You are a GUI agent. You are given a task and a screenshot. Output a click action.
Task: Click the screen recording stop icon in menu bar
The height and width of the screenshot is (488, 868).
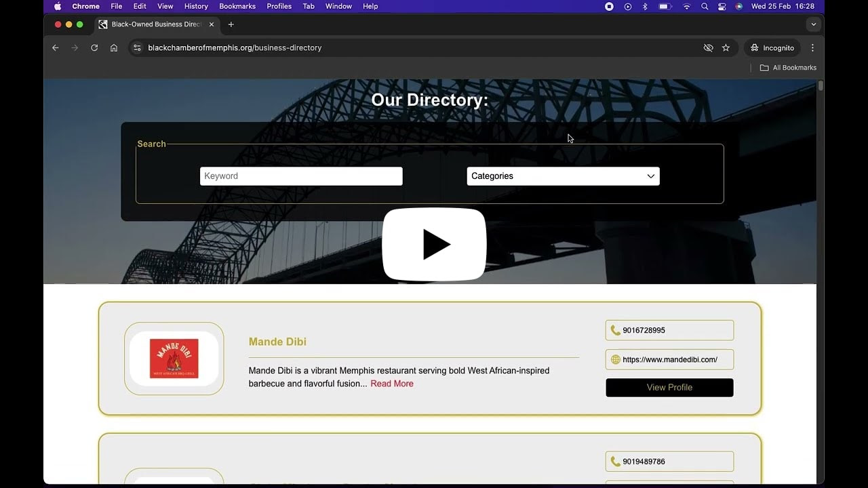pyautogui.click(x=609, y=6)
